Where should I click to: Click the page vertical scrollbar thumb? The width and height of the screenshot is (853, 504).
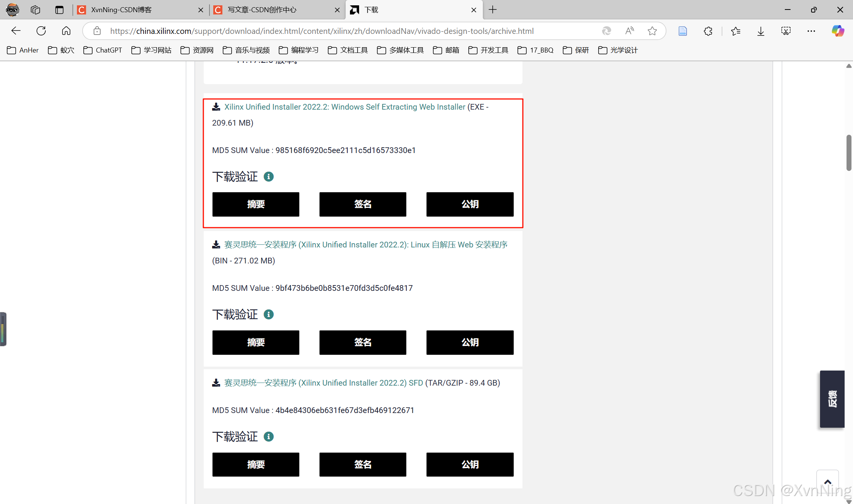848,152
